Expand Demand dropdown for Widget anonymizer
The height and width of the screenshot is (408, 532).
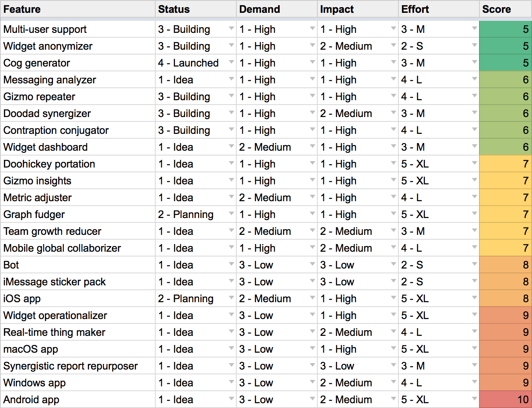pos(312,46)
